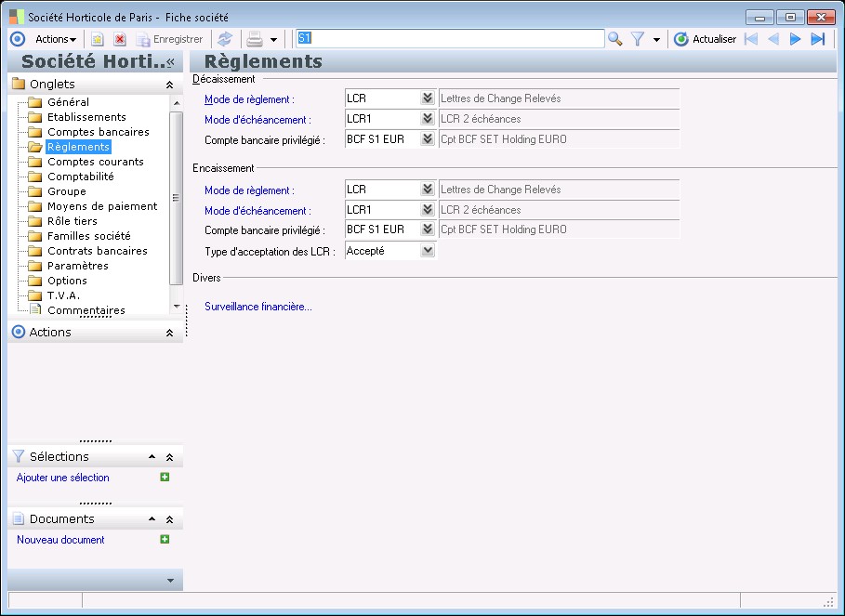
Task: Select Comptes bancaires in Onglets tree
Action: tap(98, 132)
